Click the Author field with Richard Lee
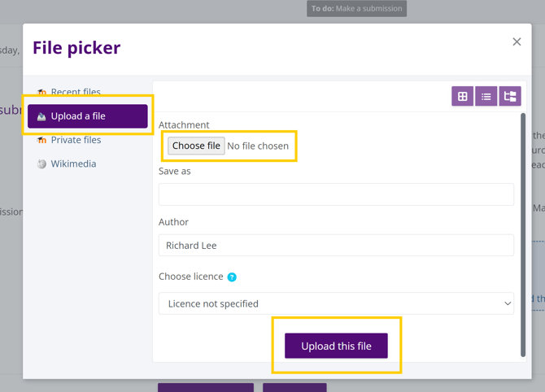The height and width of the screenshot is (392, 545). coord(336,245)
